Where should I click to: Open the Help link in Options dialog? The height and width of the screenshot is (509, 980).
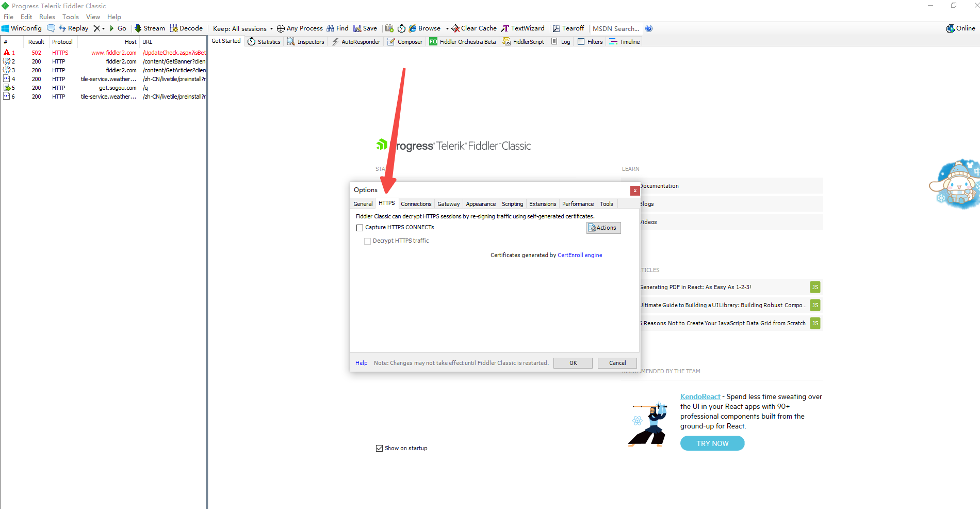click(x=362, y=363)
